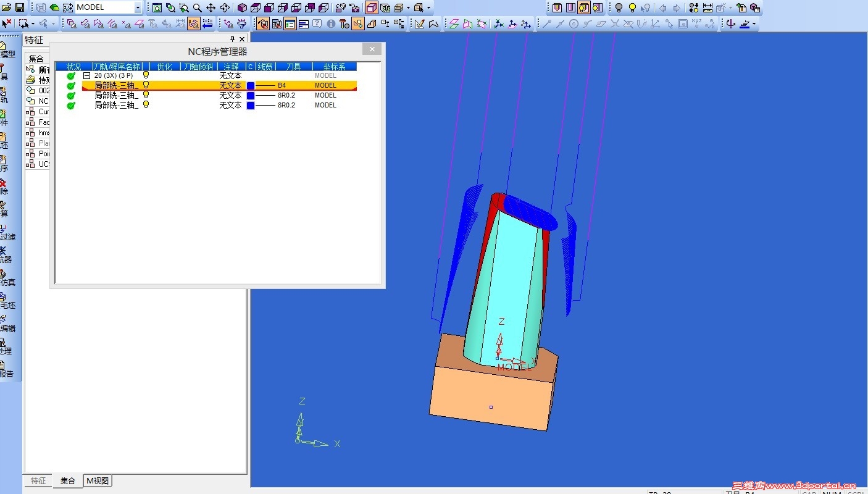Image resolution: width=868 pixels, height=494 pixels.
Task: Click the pencil sketcher icon
Action: (x=419, y=24)
